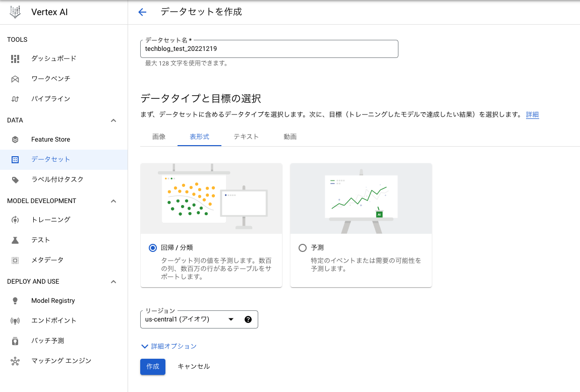580x392 pixels.
Task: Click the 詳細 learn more link
Action: click(532, 115)
